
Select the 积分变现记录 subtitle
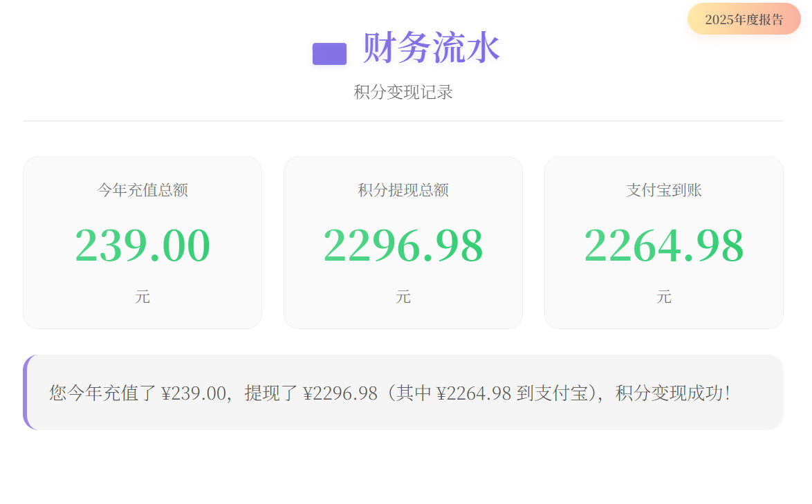403,92
